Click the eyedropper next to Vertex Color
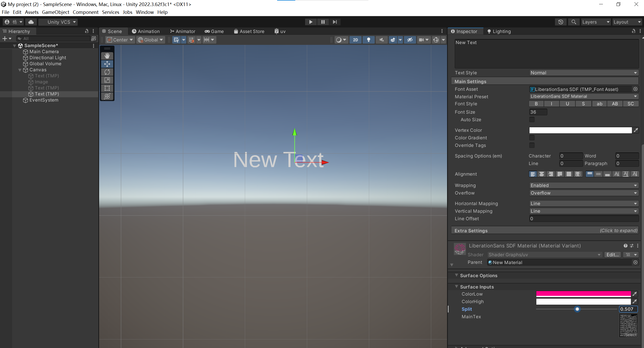This screenshot has width=644, height=348. coord(636,130)
